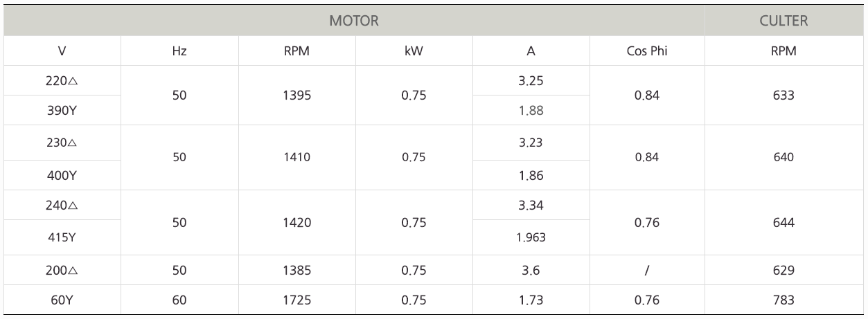
Task: Select the kW column header
Action: pyautogui.click(x=414, y=51)
